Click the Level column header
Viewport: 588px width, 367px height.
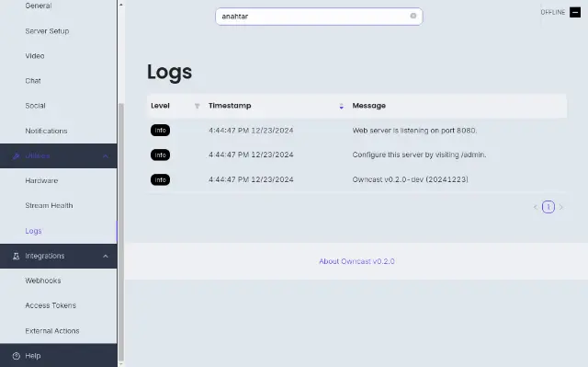(160, 106)
